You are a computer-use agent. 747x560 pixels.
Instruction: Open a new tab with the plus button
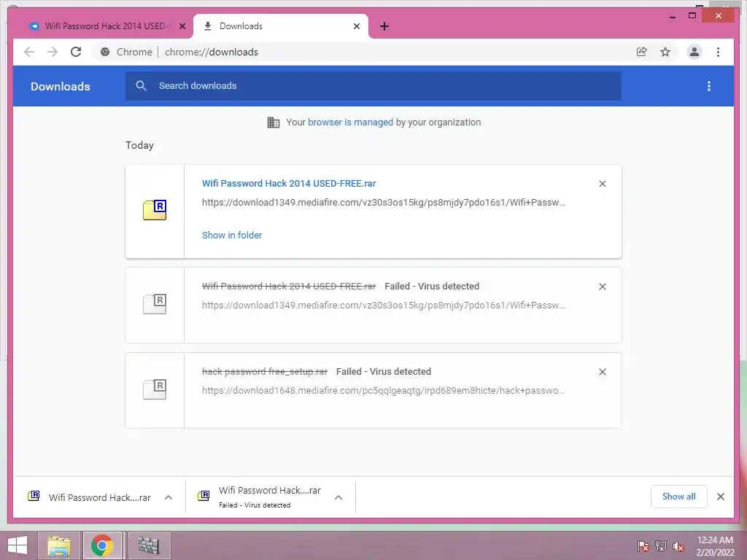pos(384,26)
